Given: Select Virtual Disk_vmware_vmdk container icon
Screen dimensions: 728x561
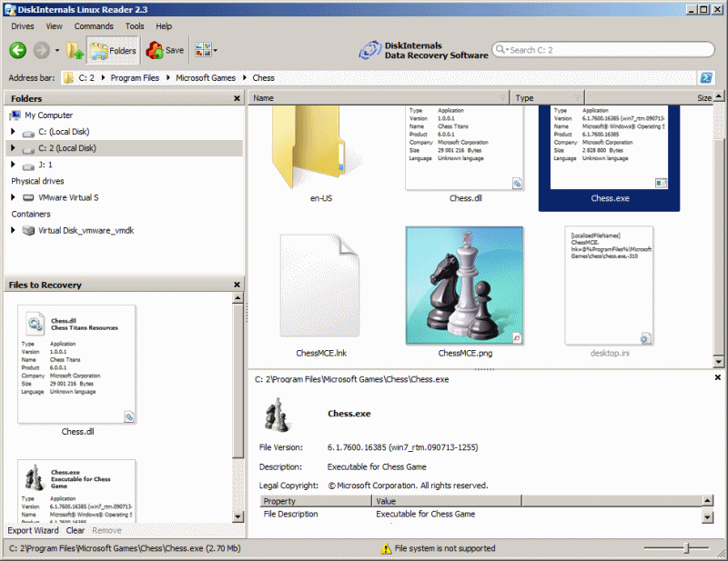Looking at the screenshot, I should (28, 230).
